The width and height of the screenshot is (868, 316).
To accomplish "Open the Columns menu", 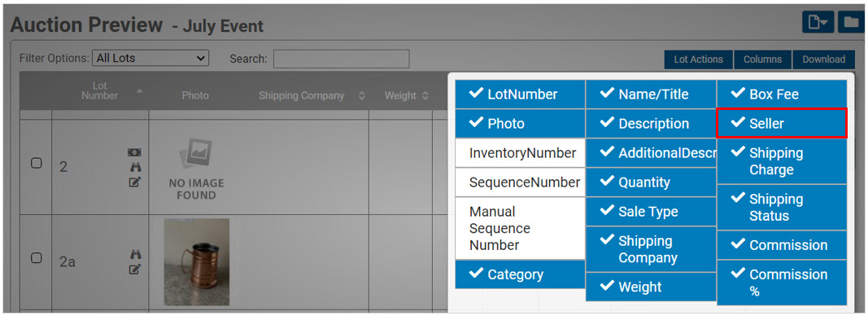I will click(x=763, y=59).
